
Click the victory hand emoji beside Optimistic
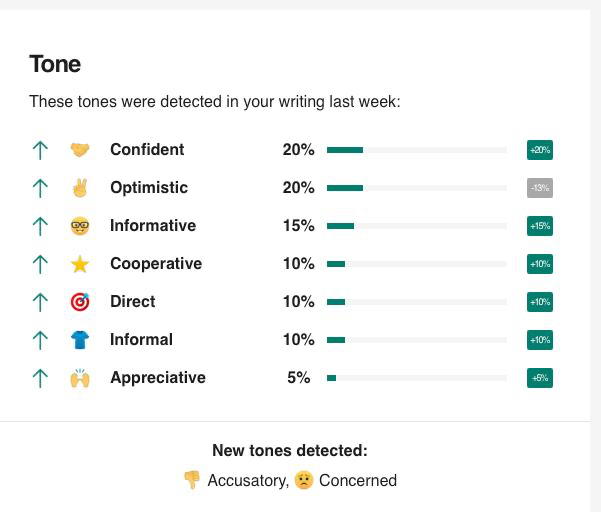click(80, 188)
